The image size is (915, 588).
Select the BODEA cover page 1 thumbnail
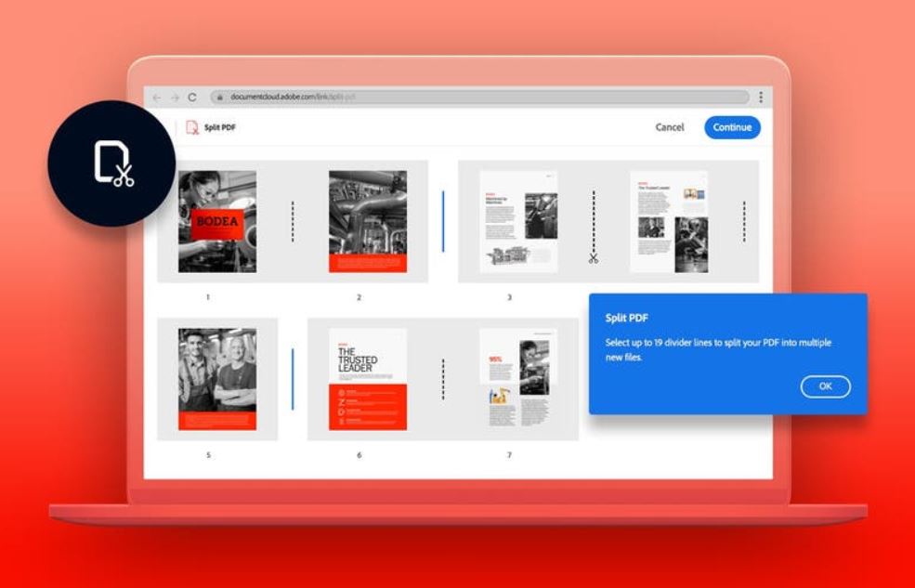coord(217,221)
